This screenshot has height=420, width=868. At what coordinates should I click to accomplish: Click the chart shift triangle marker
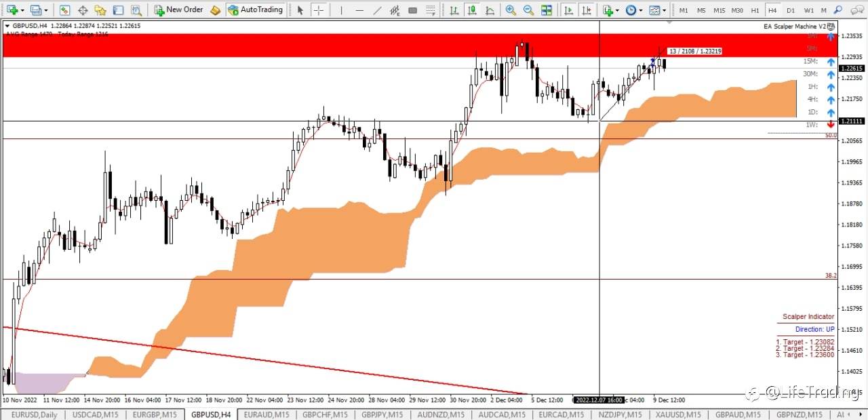pos(670,22)
